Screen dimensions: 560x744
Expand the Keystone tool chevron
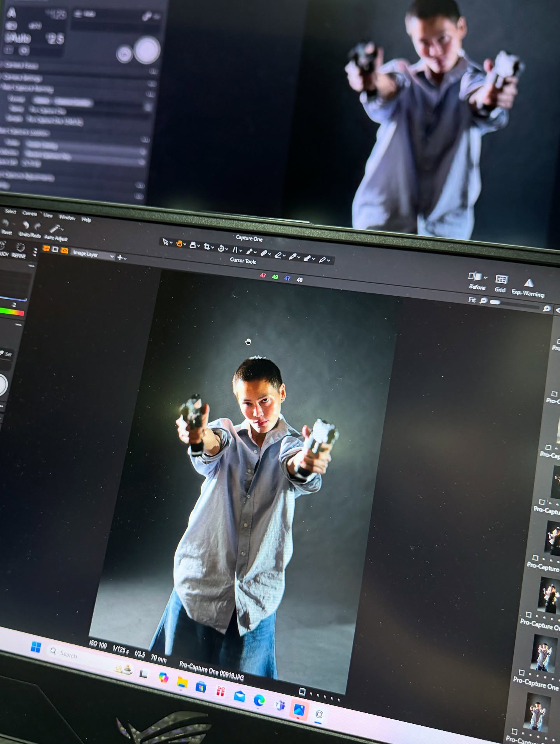point(241,251)
